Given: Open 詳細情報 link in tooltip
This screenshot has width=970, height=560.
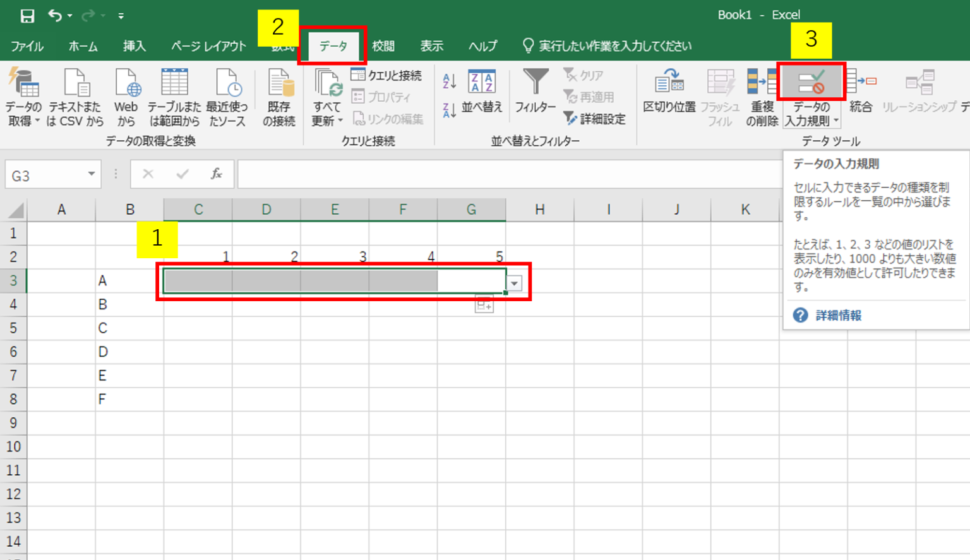Looking at the screenshot, I should click(x=838, y=316).
